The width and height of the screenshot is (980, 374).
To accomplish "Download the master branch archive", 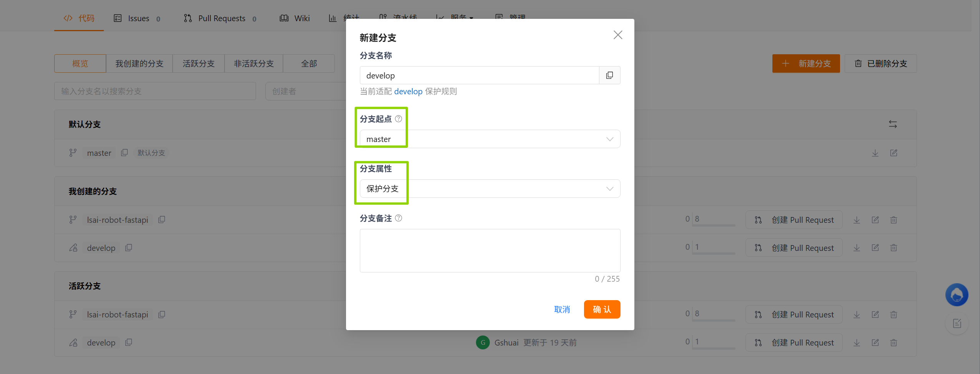I will 875,153.
